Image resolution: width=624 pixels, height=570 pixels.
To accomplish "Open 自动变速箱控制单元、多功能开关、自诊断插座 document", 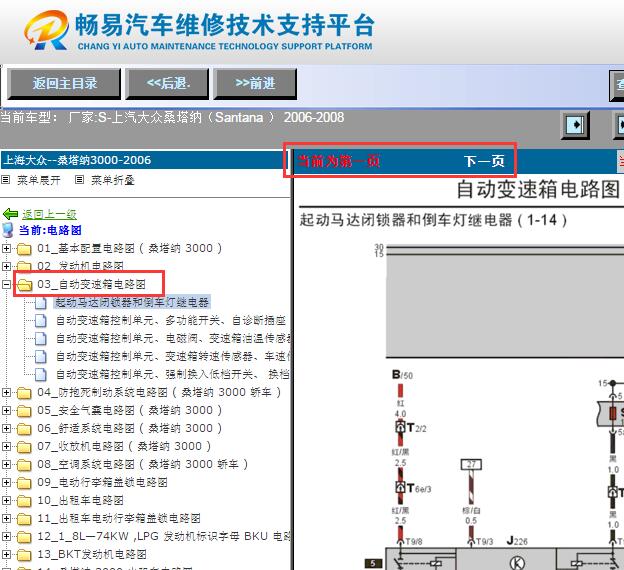I will coord(170,320).
